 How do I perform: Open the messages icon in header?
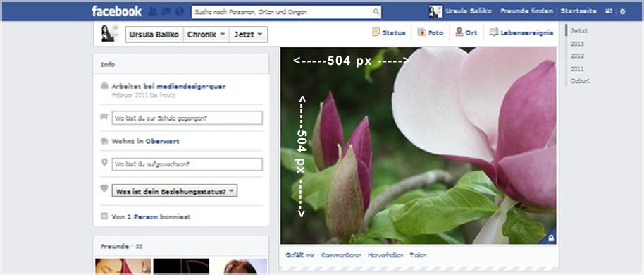click(x=166, y=11)
